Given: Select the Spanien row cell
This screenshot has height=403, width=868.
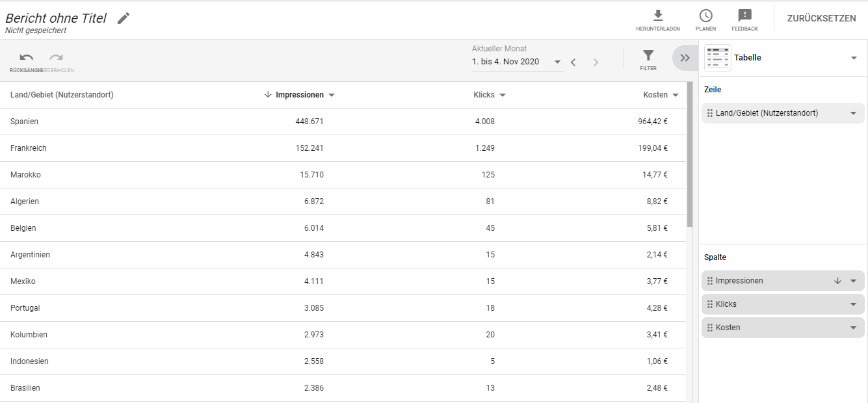Looking at the screenshot, I should point(25,122).
